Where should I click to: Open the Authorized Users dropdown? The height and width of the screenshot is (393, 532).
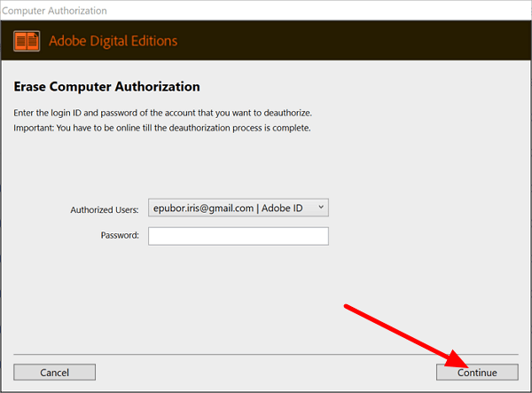[x=239, y=208]
